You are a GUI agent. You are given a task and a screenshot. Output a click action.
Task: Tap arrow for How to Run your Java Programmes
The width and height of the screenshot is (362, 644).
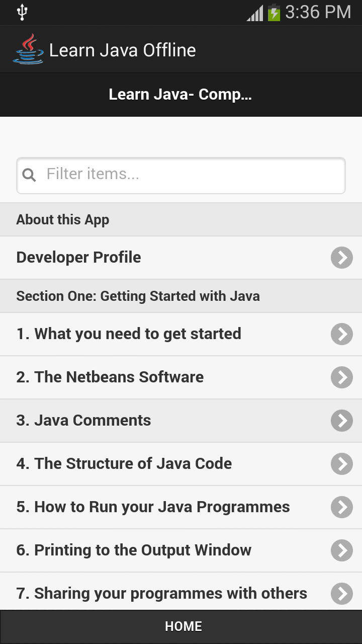pos(342,507)
